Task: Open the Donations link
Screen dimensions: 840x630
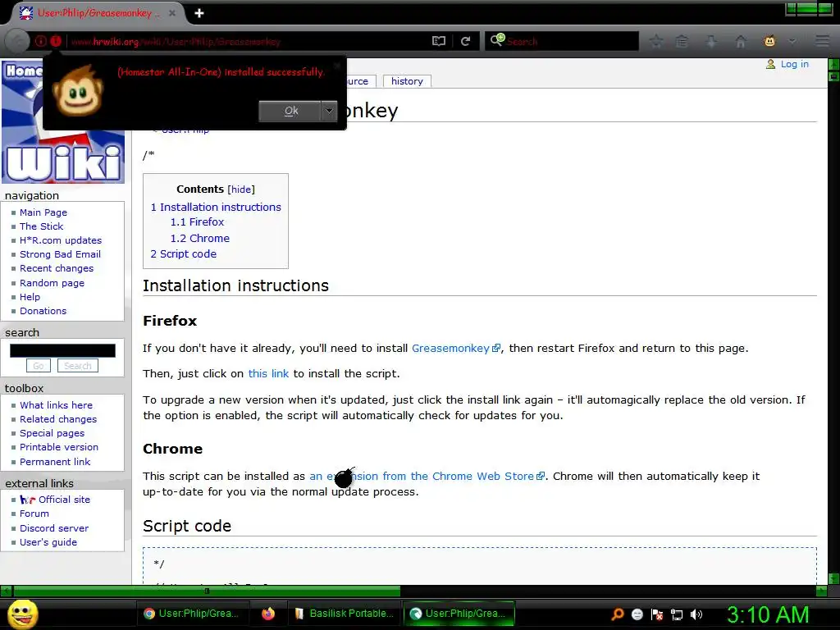Action: (x=43, y=311)
